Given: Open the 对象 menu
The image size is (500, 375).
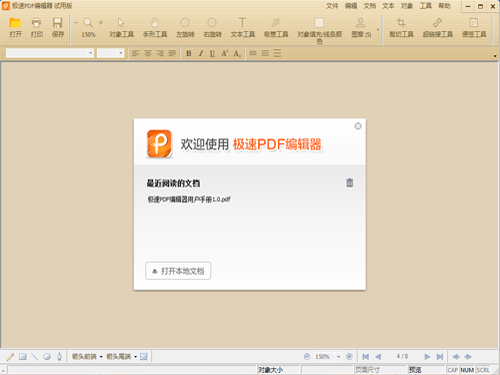Looking at the screenshot, I should (x=407, y=6).
